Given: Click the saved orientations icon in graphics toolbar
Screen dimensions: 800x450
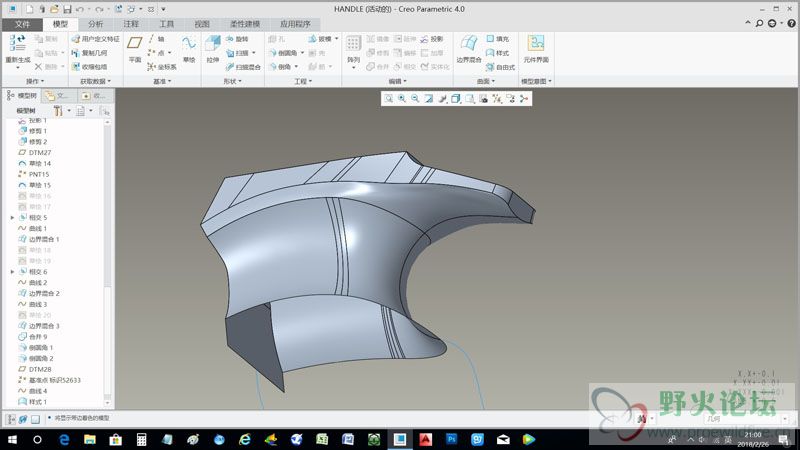Looking at the screenshot, I should coord(470,98).
